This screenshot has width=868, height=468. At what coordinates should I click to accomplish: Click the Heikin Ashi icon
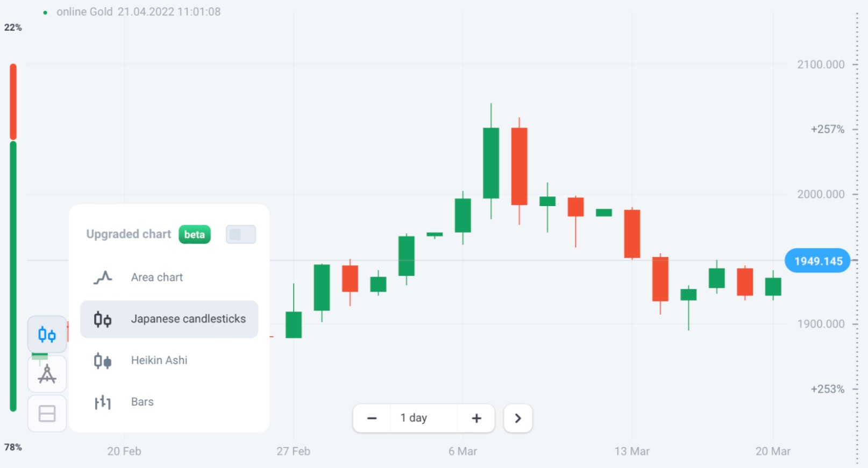[103, 360]
